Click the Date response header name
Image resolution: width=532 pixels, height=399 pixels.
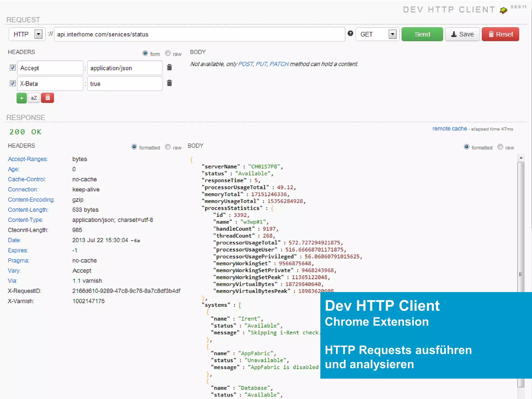coord(14,240)
